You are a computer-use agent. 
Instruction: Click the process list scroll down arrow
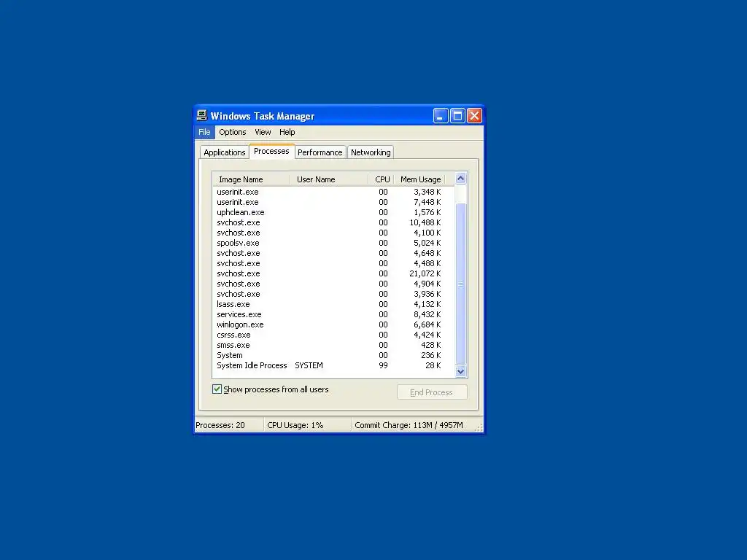point(461,372)
